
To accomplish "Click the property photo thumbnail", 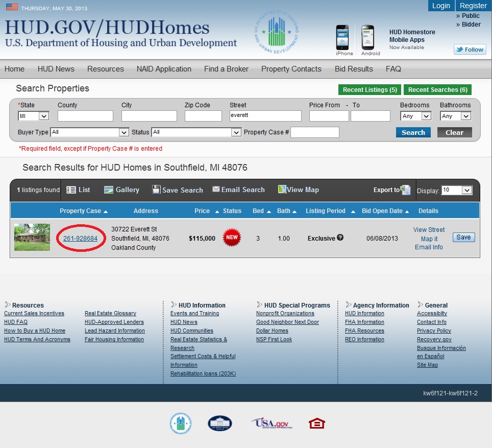I will [x=32, y=237].
